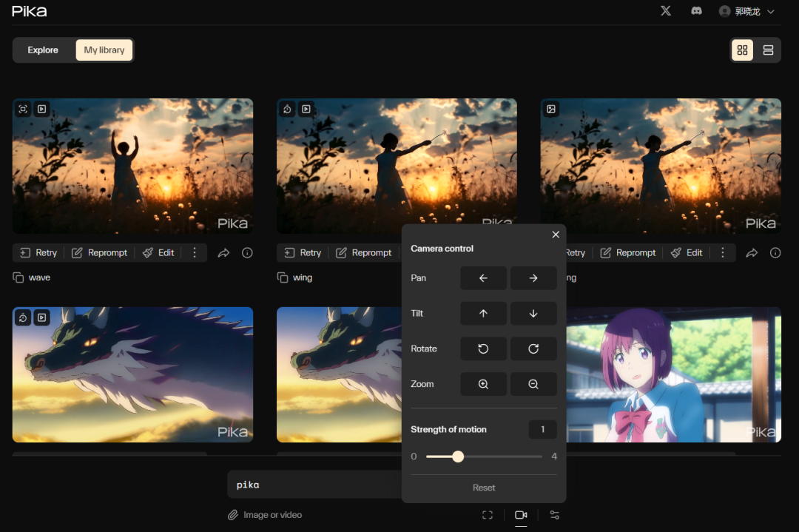The width and height of the screenshot is (799, 532).
Task: Click Reprompt under the third sunset video
Action: [x=628, y=253]
